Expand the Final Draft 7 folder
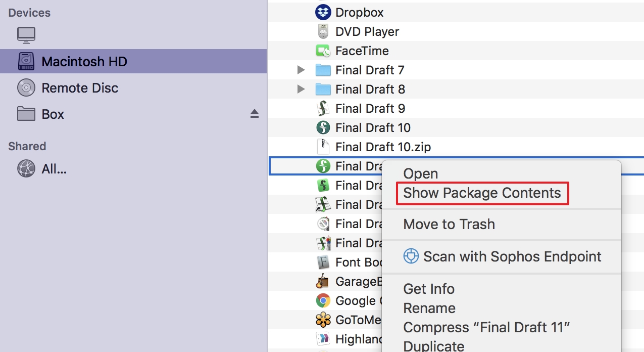Viewport: 644px width, 352px height. 302,70
